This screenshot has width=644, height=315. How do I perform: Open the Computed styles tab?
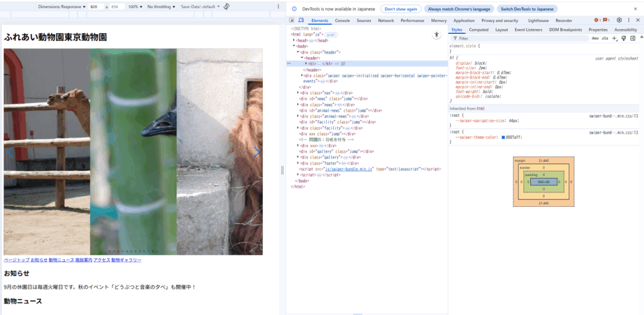(479, 30)
